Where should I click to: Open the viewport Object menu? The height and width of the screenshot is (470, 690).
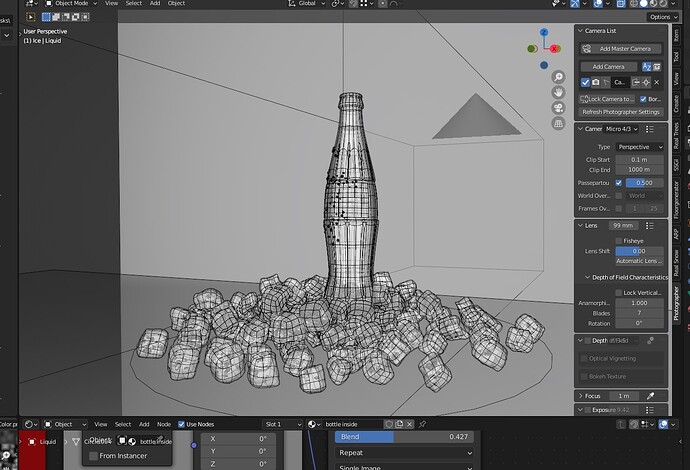tap(176, 4)
